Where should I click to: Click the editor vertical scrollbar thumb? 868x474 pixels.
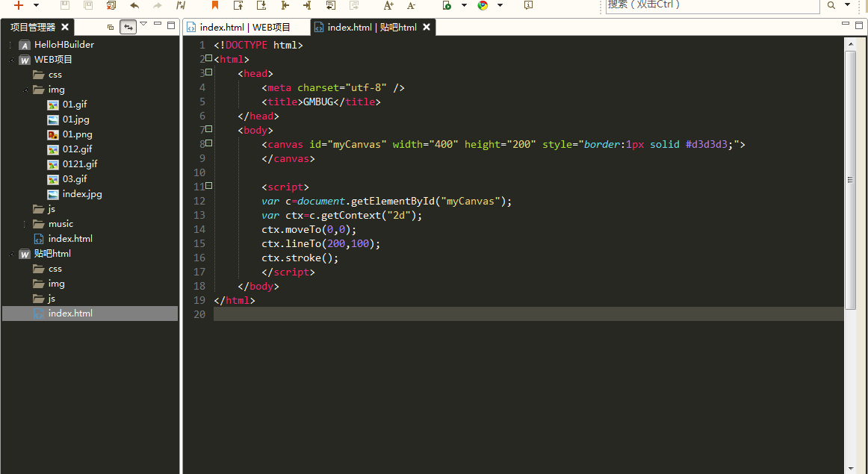(x=850, y=180)
